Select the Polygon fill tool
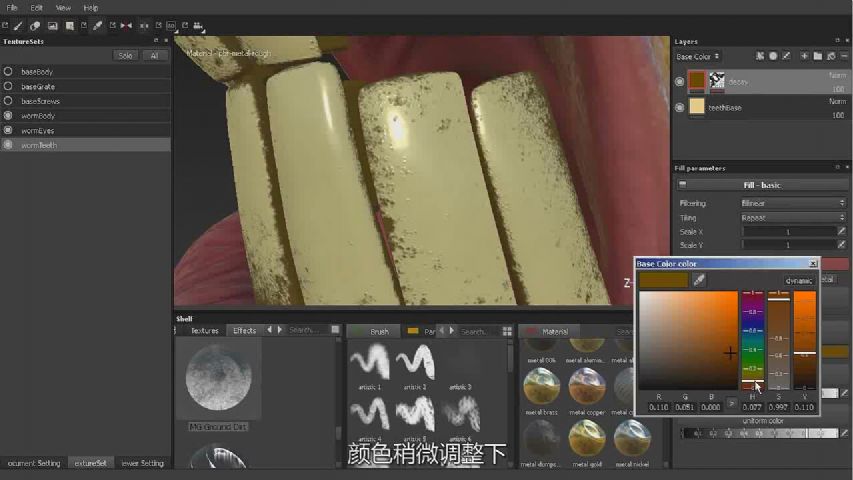This screenshot has width=853, height=480. 70,26
